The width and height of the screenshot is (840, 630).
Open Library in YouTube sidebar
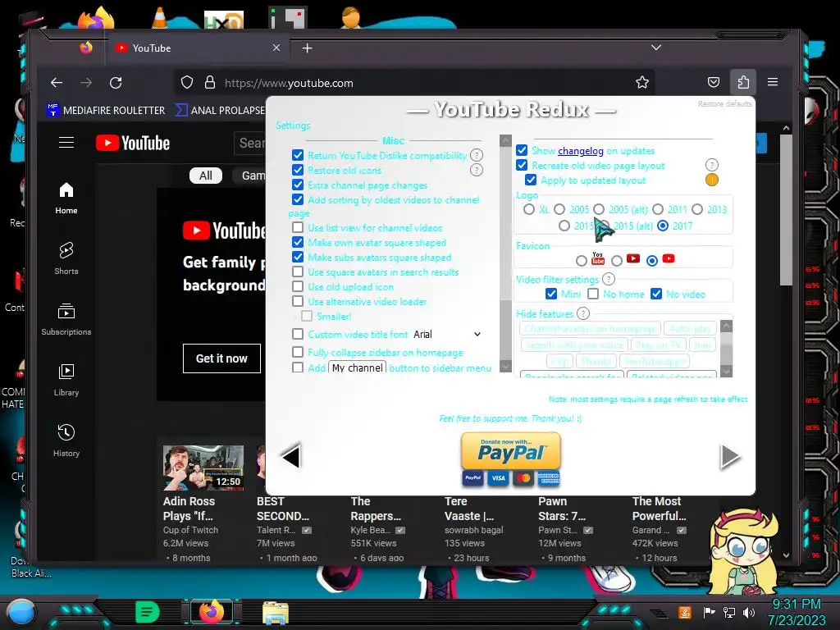tap(66, 380)
